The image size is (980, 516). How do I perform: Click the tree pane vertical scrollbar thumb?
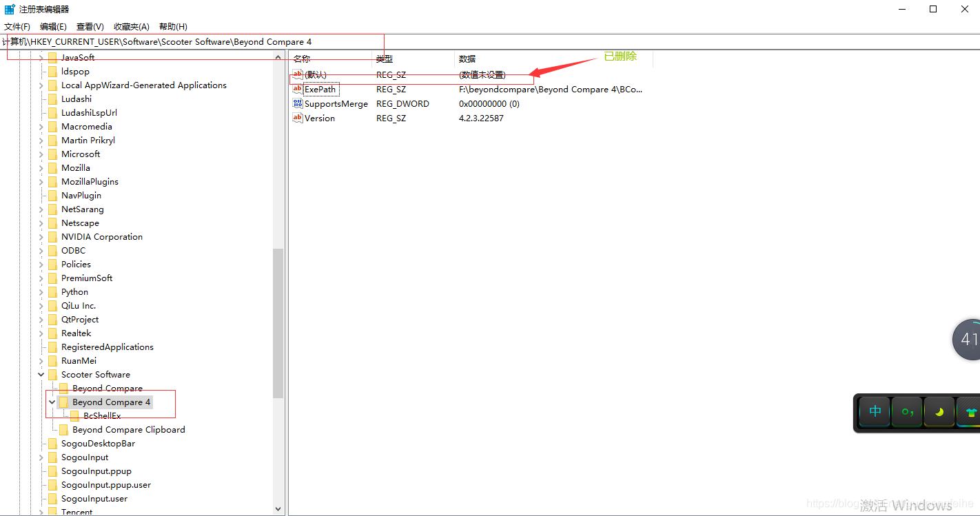278,323
